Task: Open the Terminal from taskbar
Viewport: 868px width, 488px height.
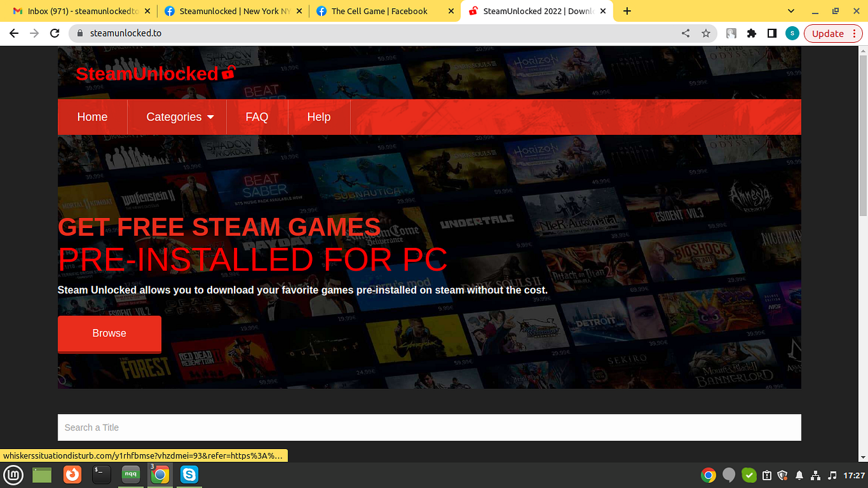Action: click(102, 475)
